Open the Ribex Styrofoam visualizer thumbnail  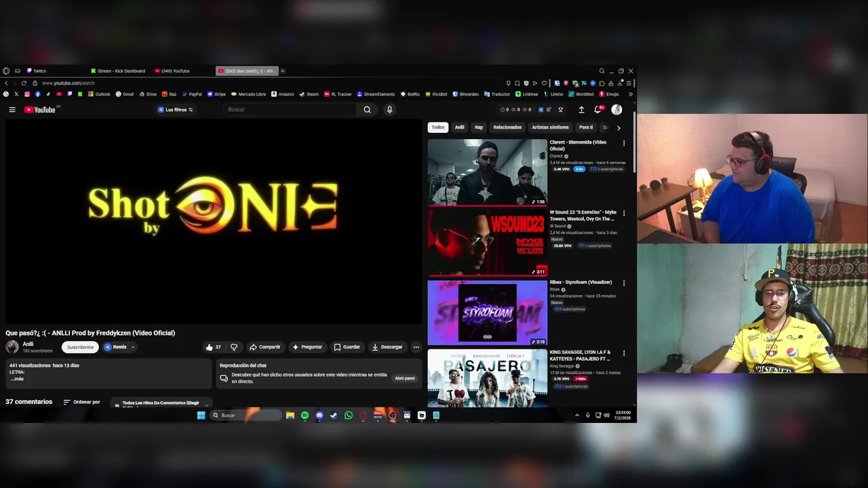click(487, 312)
